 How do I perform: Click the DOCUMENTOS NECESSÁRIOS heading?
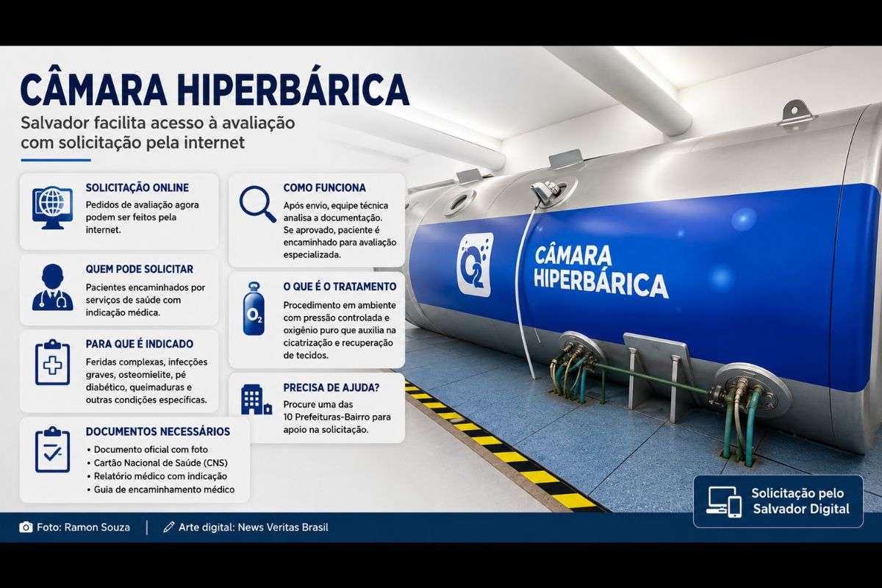point(158,431)
